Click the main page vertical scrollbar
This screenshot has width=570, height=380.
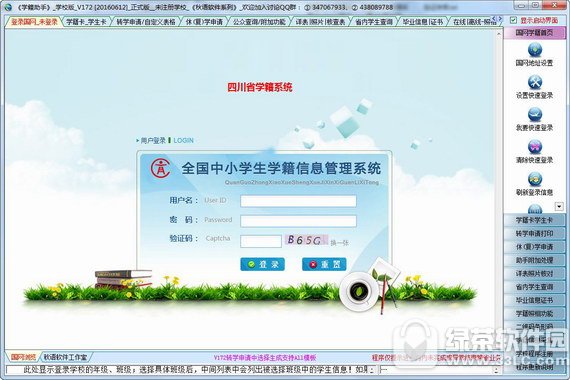[x=499, y=189]
